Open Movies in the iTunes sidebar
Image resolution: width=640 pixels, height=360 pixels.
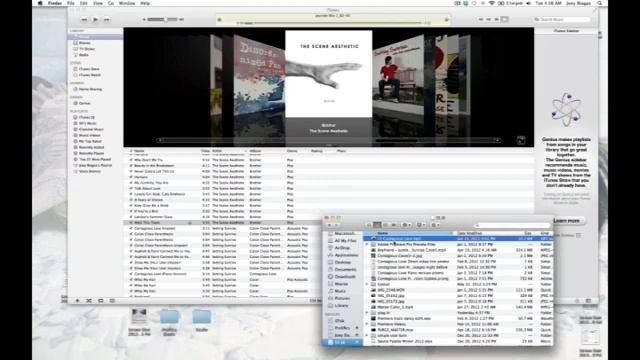pos(84,42)
